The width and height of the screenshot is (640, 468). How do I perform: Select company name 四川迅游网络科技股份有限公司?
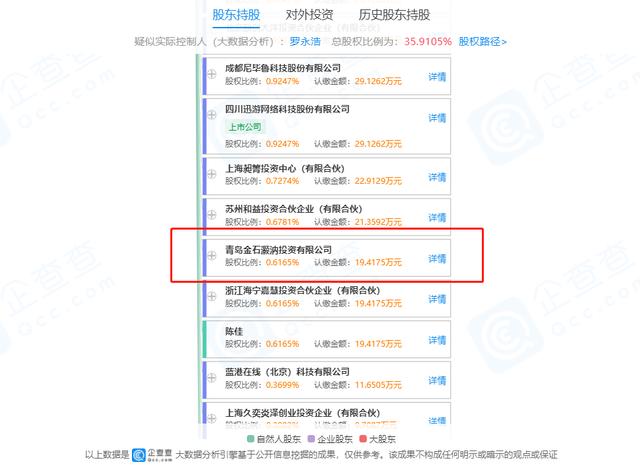287,109
